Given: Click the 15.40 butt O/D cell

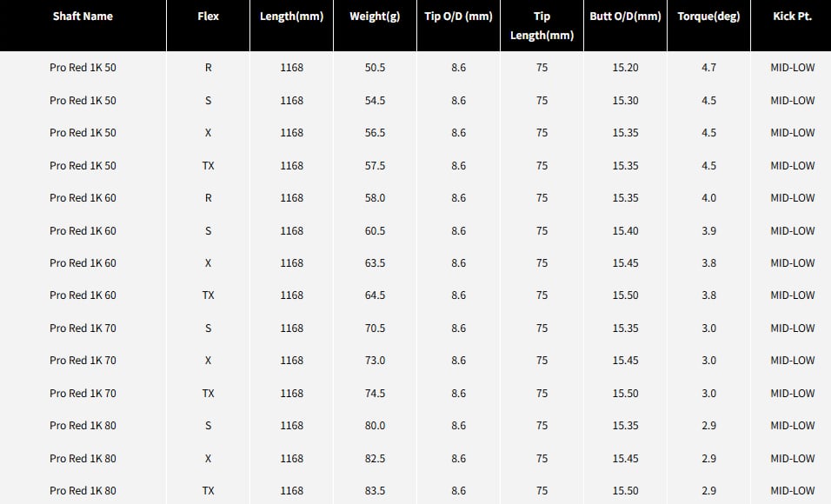Looking at the screenshot, I should coord(625,231).
